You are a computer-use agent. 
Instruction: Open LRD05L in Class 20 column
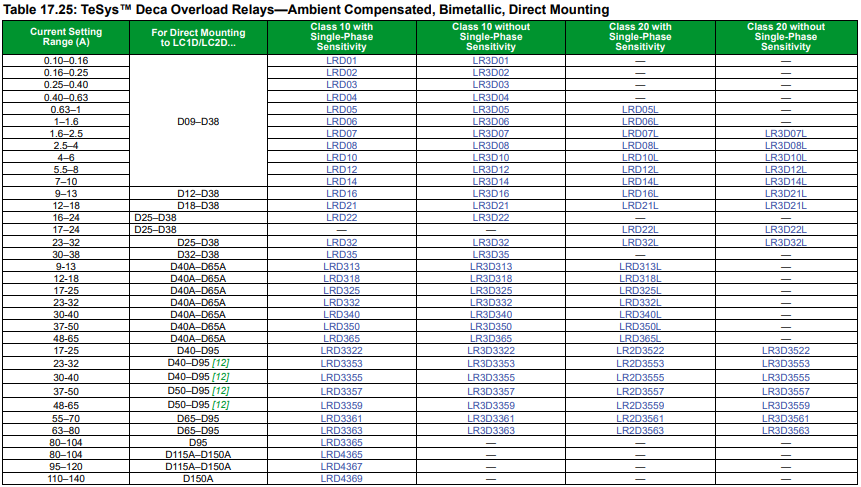tap(640, 109)
